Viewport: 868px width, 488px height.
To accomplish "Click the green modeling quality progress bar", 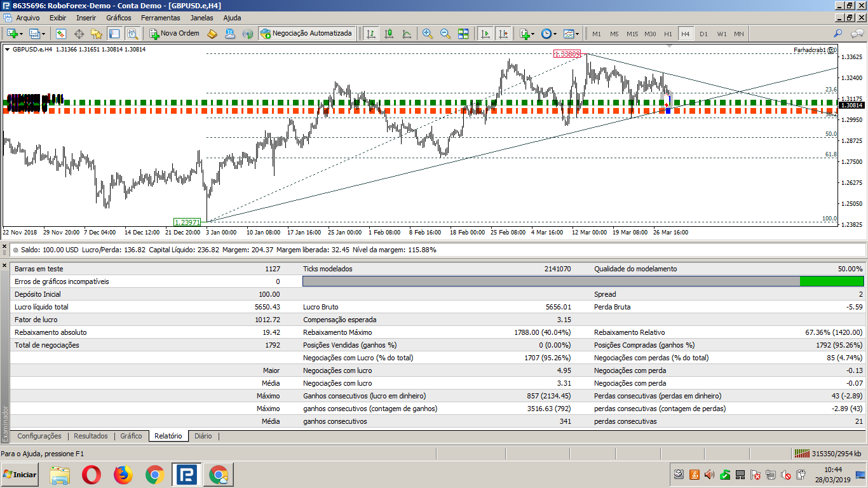I will 832,281.
